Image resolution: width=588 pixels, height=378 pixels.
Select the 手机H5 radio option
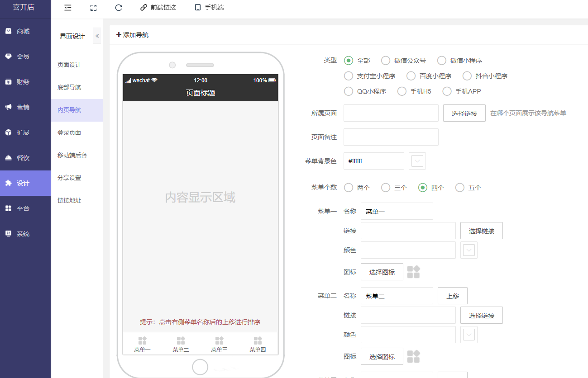[402, 91]
